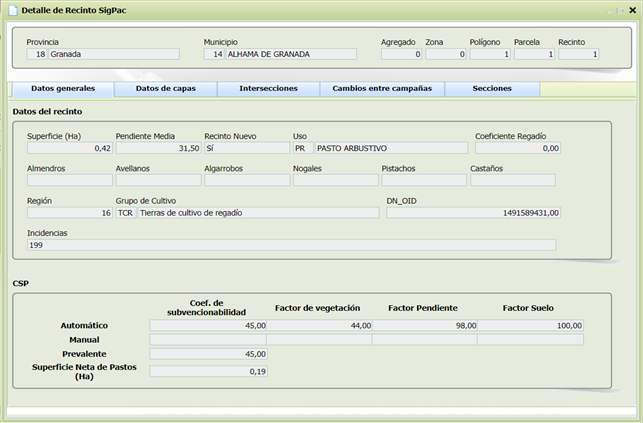Screen dimensions: 643x423
Task: Click the Automático Factor Suelo value
Action: [530, 325]
